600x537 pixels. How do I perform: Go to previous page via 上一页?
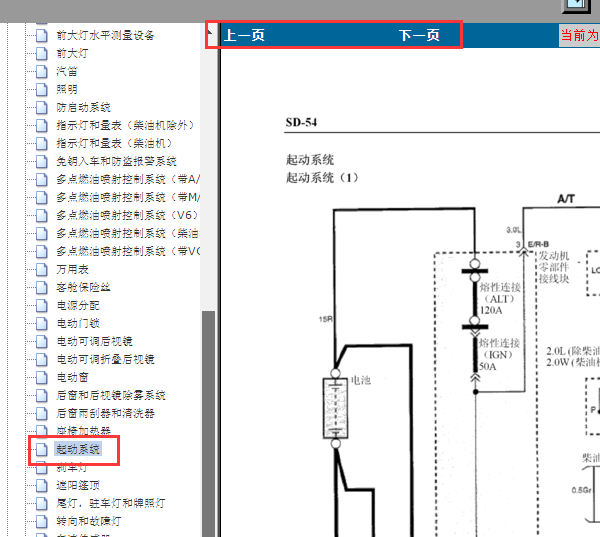(x=244, y=35)
